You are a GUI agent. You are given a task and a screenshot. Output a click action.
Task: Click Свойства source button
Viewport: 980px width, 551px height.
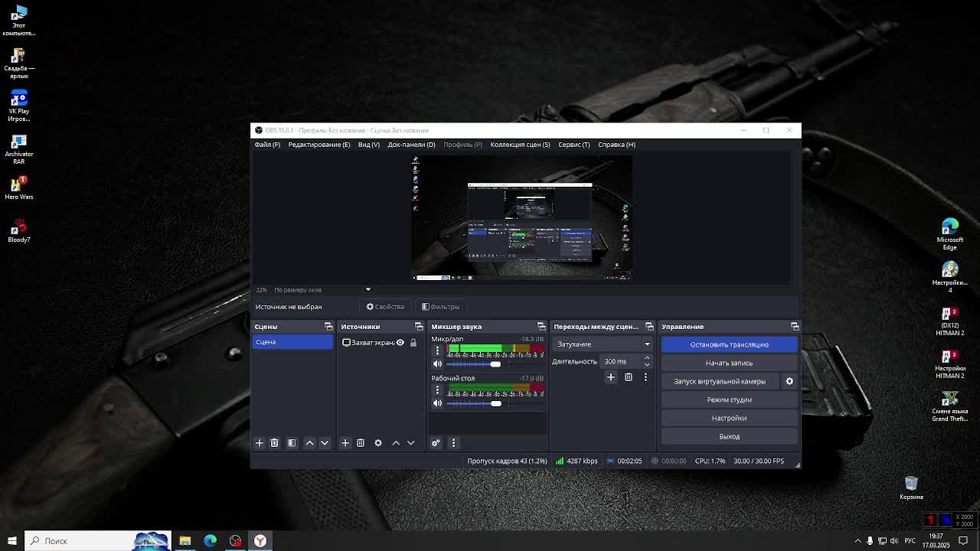(384, 306)
